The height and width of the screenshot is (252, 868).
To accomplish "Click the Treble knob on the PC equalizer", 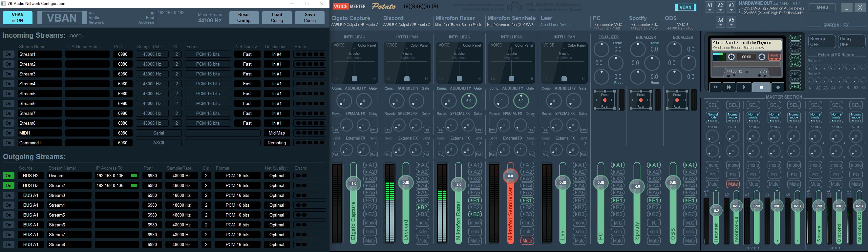I will pyautogui.click(x=601, y=49).
